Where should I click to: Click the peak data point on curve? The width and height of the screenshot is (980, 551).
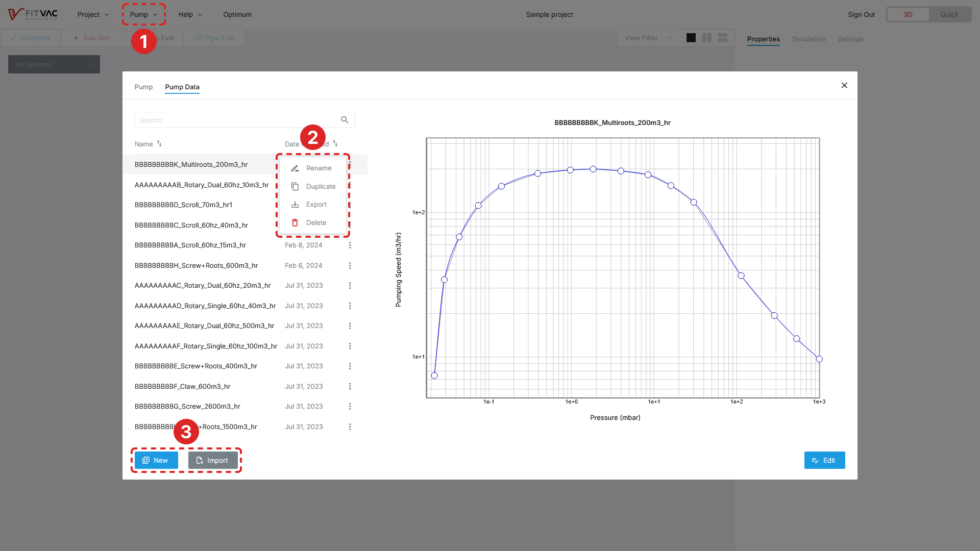[593, 169]
